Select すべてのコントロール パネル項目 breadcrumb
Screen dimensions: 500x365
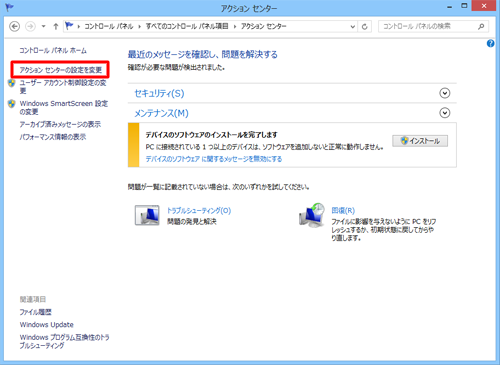tap(187, 26)
